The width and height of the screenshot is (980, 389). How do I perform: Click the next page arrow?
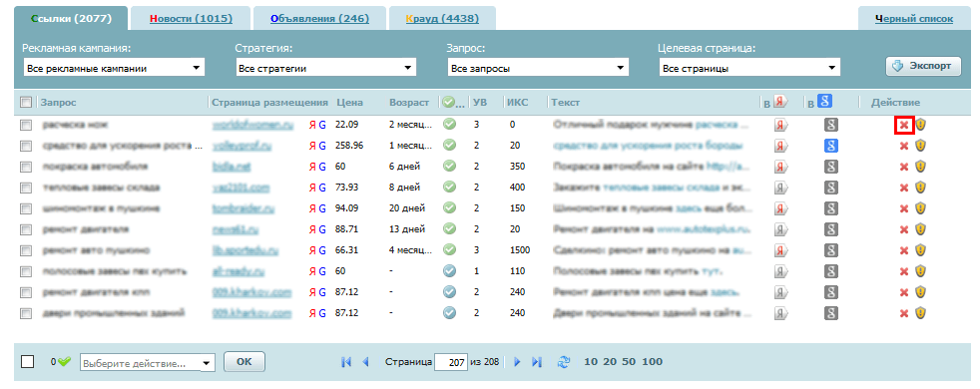coord(517,361)
